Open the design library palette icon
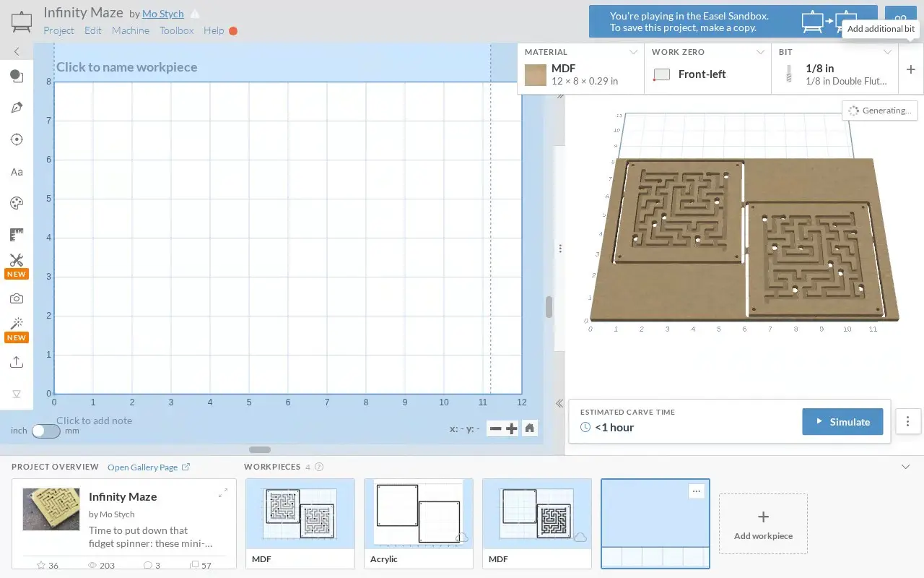The width and height of the screenshot is (924, 578). (17, 203)
